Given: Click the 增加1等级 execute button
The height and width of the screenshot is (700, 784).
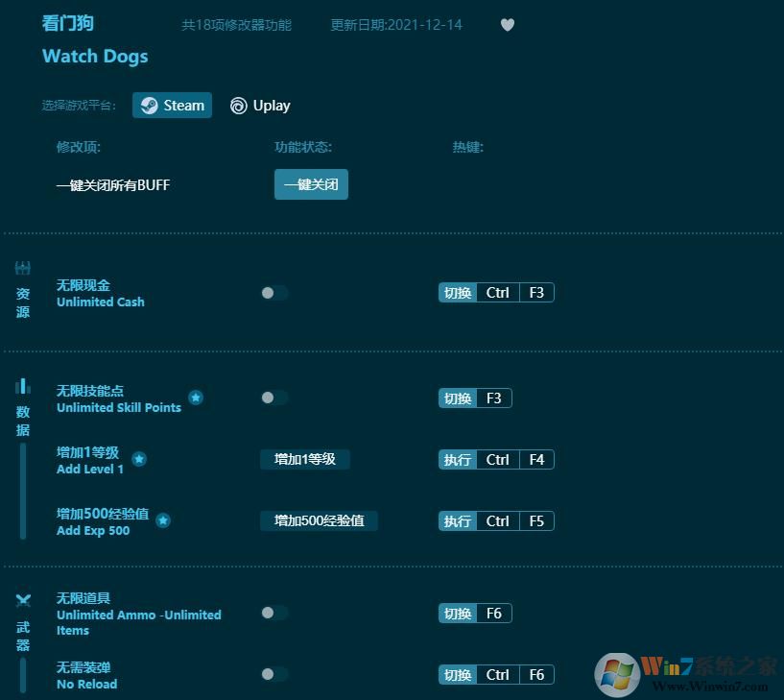Looking at the screenshot, I should tap(305, 459).
